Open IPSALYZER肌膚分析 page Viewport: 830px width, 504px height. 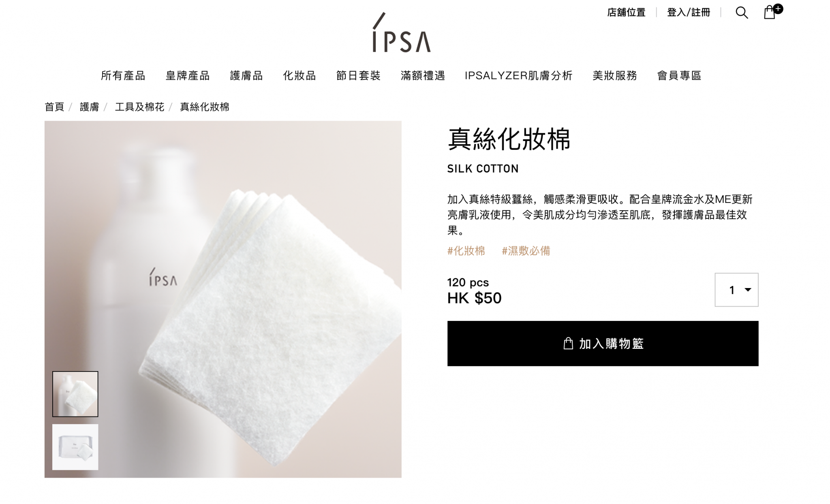pyautogui.click(x=518, y=76)
